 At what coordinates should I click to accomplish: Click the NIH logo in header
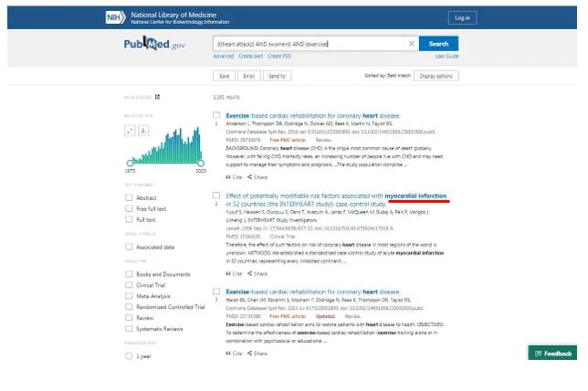click(x=115, y=17)
